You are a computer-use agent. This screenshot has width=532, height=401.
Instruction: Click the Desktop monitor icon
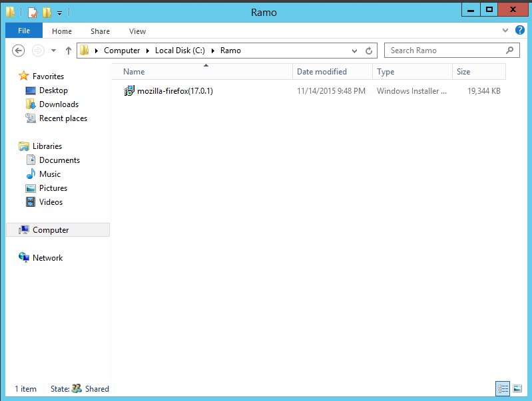(x=31, y=90)
